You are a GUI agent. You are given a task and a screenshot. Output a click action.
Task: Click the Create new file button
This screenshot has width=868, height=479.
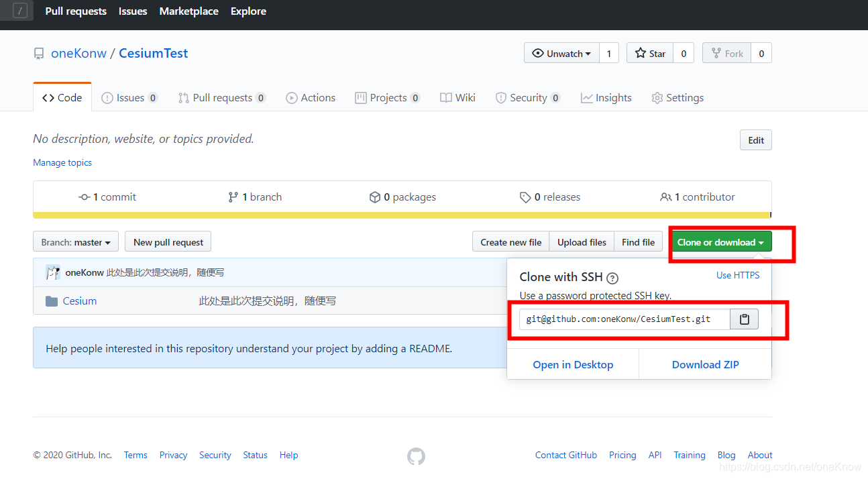point(511,242)
